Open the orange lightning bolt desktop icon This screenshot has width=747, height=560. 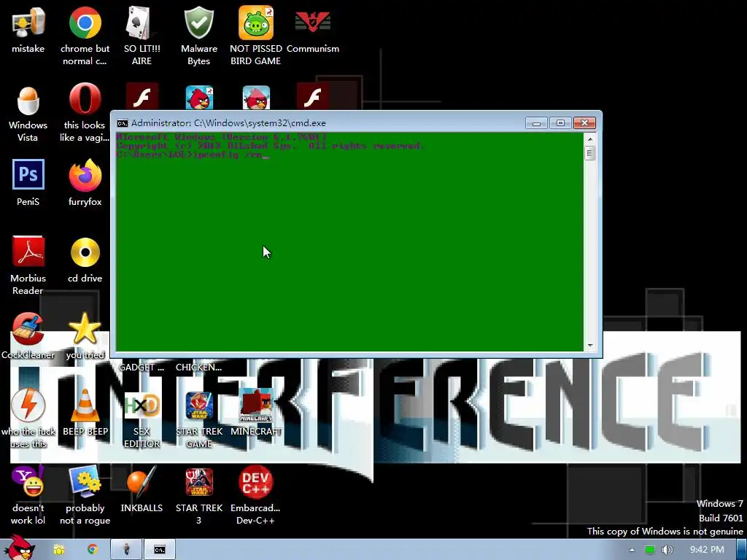click(x=28, y=405)
